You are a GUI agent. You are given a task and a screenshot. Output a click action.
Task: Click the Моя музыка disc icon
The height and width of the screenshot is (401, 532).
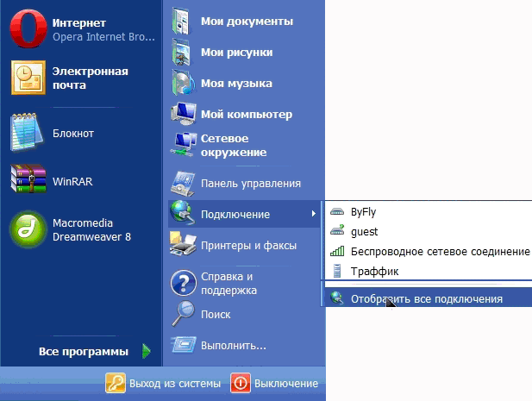point(183,83)
